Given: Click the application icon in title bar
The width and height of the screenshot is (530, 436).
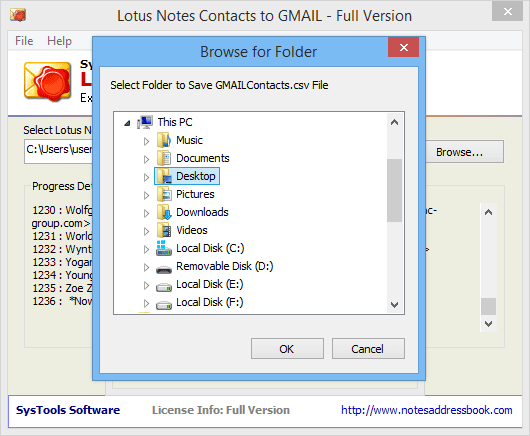Looking at the screenshot, I should click(x=18, y=15).
